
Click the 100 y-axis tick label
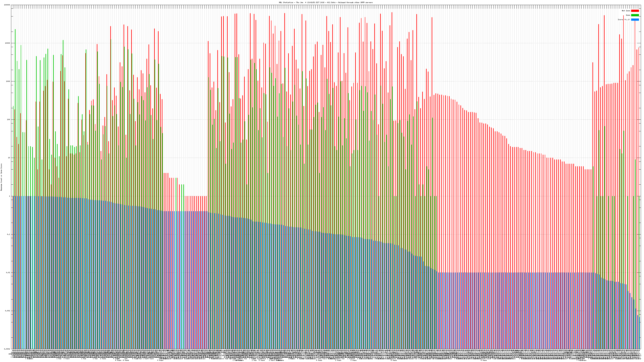click(x=9, y=119)
